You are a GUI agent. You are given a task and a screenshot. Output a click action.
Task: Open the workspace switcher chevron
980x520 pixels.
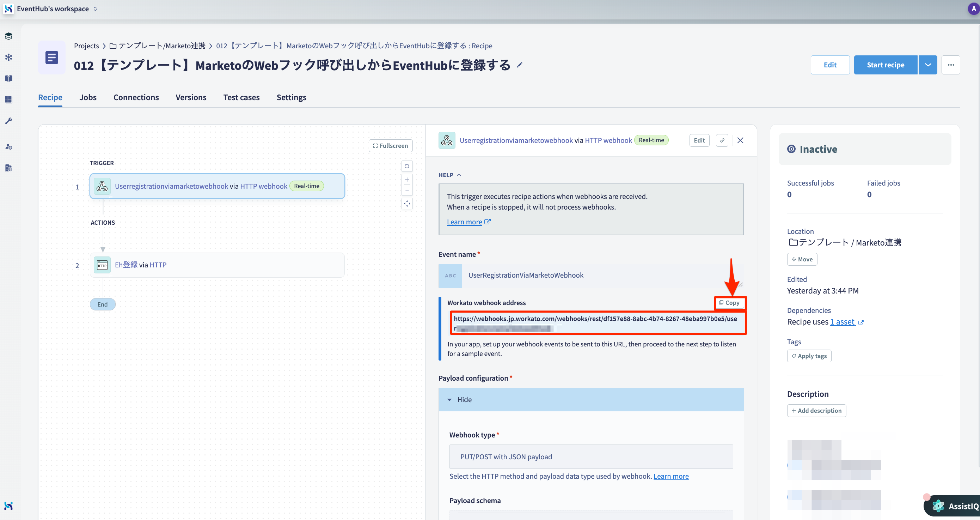(x=95, y=9)
